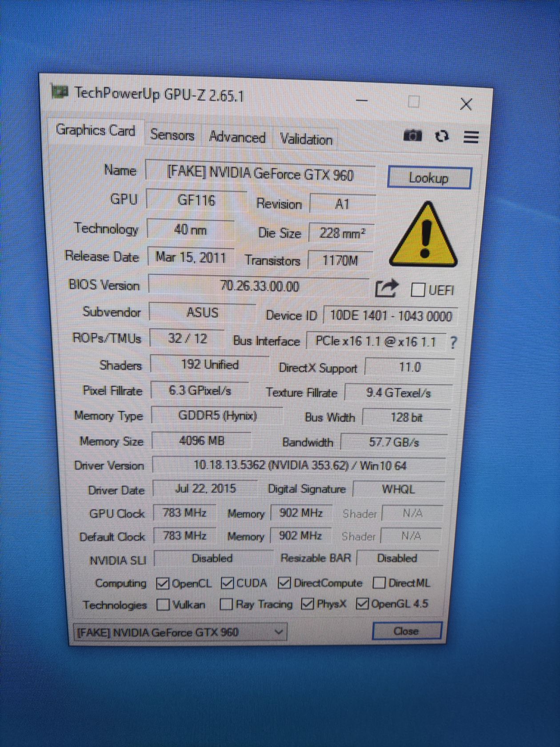Screen dimensions: 560x747
Task: Click the Digital Signature WHQL field
Action: pos(399,489)
